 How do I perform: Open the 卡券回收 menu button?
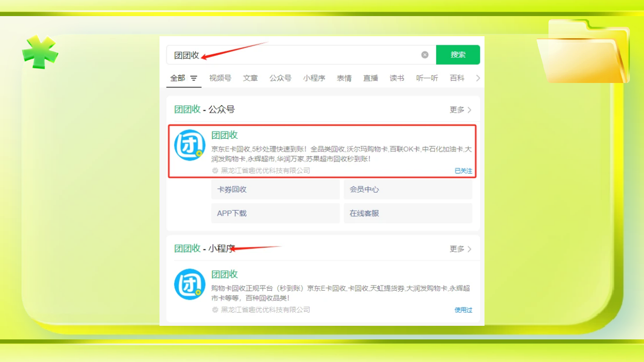click(x=276, y=190)
